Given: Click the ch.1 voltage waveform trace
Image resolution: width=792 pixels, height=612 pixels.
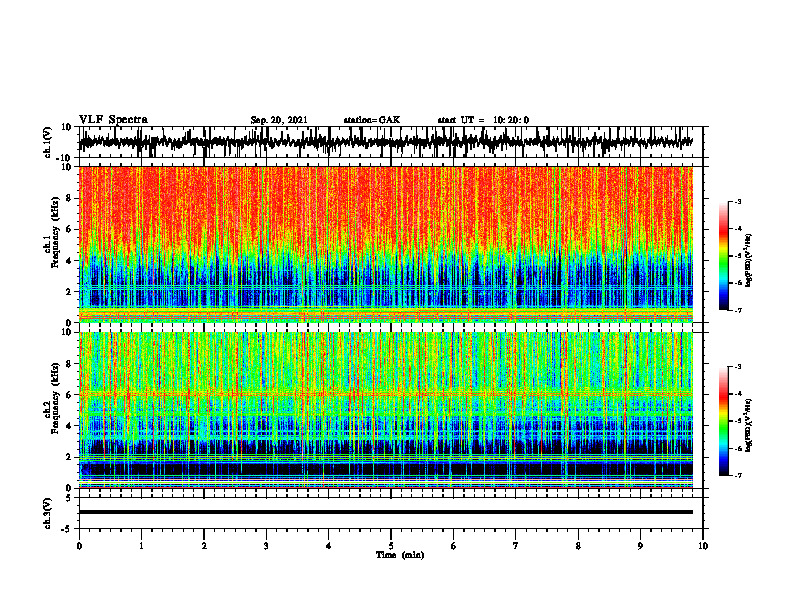Looking at the screenshot, I should [x=385, y=142].
